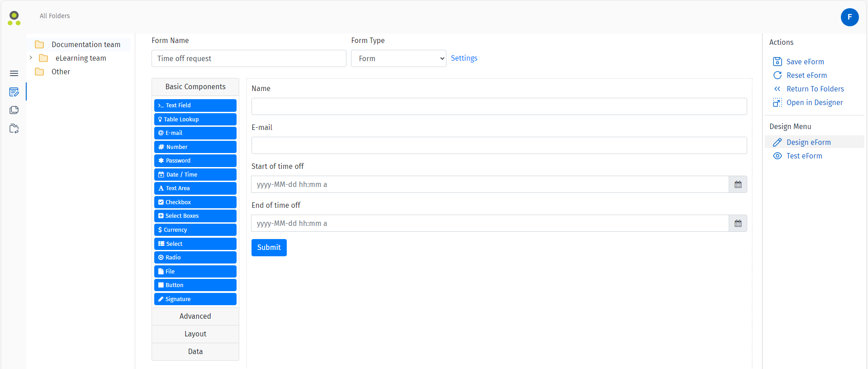Click the Design eForm pencil icon
The height and width of the screenshot is (369, 868).
point(777,142)
